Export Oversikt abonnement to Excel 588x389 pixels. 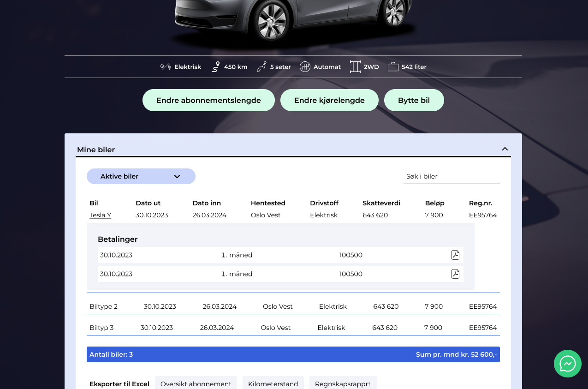coord(196,383)
